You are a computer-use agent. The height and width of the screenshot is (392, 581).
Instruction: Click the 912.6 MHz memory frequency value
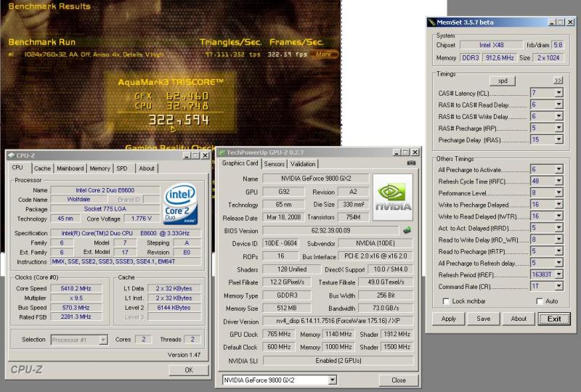pyautogui.click(x=500, y=58)
